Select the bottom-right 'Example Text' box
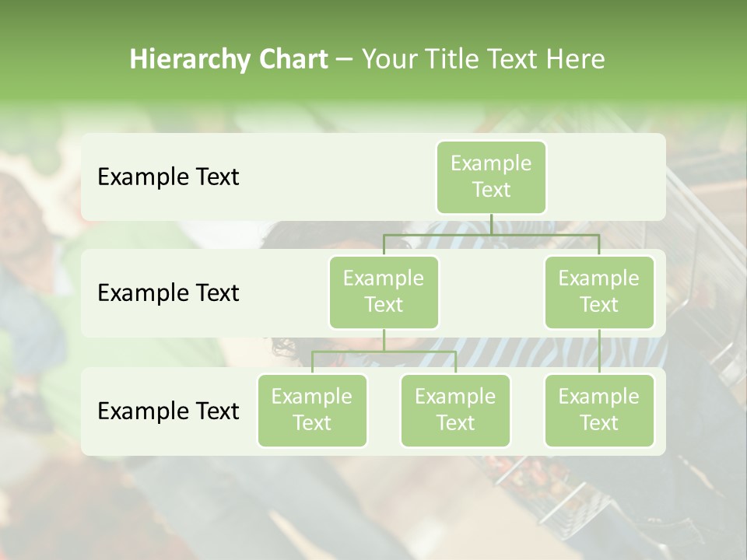The height and width of the screenshot is (560, 747). click(x=599, y=410)
